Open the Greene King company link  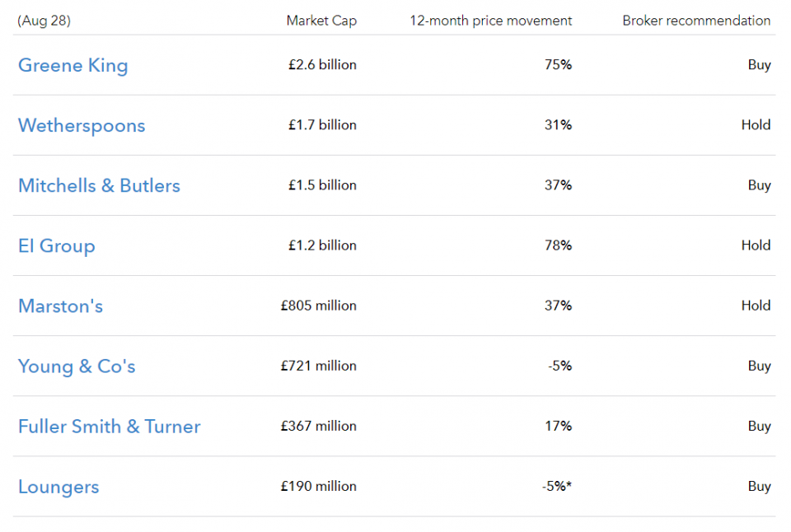pos(73,66)
